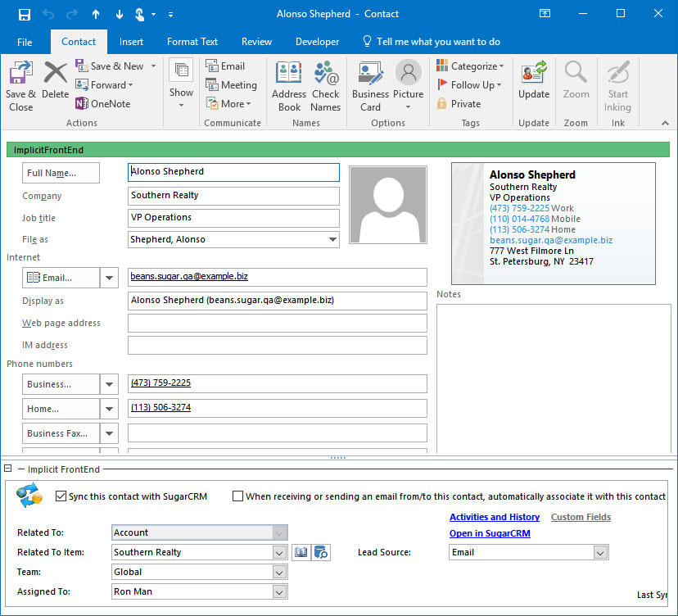Uncheck Sync this contact with SugarCRM
Viewport: 678px width, 616px height.
(61, 496)
